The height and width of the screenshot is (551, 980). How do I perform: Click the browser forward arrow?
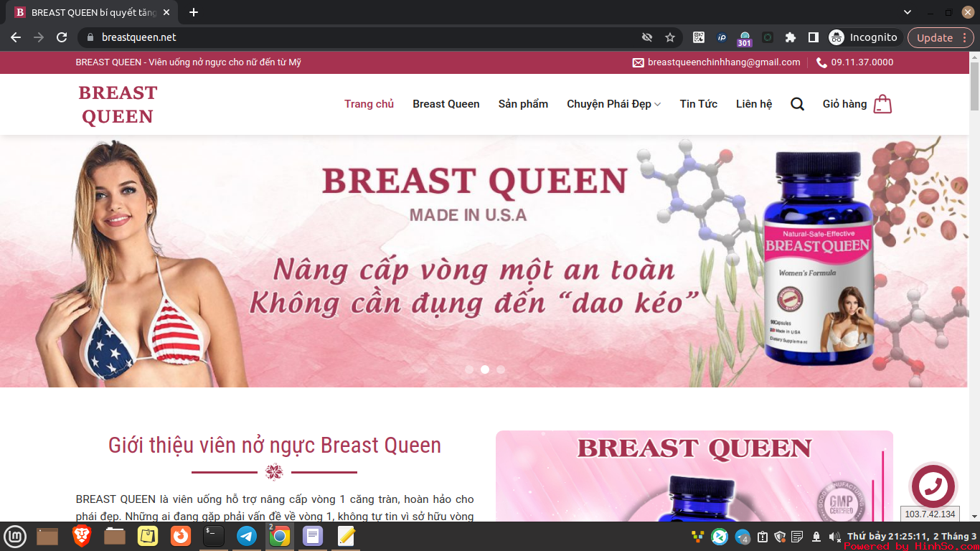(39, 37)
